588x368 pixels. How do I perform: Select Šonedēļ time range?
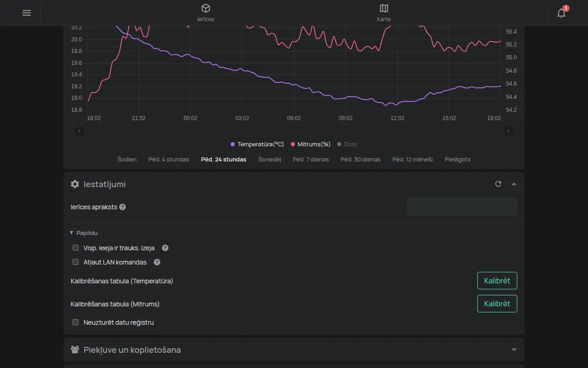pos(270,160)
